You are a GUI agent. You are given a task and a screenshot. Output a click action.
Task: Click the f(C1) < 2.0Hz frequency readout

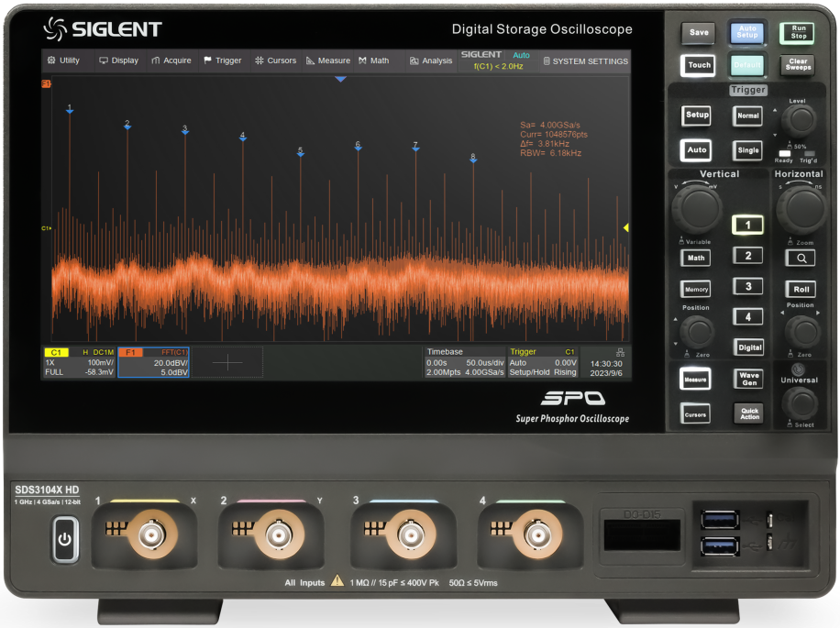coord(498,66)
